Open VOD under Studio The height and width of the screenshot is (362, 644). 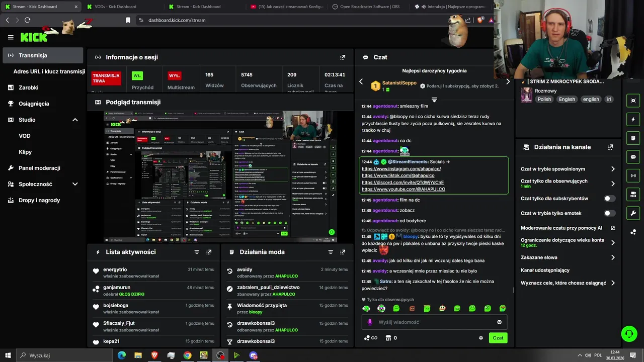tap(25, 136)
